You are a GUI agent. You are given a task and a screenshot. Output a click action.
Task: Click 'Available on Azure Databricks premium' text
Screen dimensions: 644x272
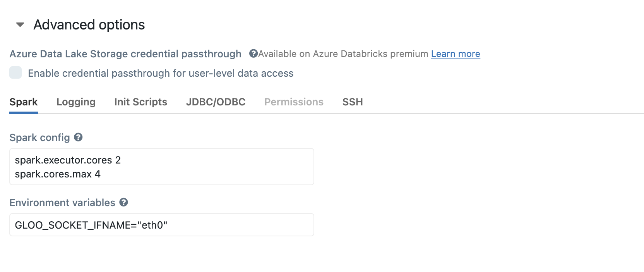pos(343,54)
